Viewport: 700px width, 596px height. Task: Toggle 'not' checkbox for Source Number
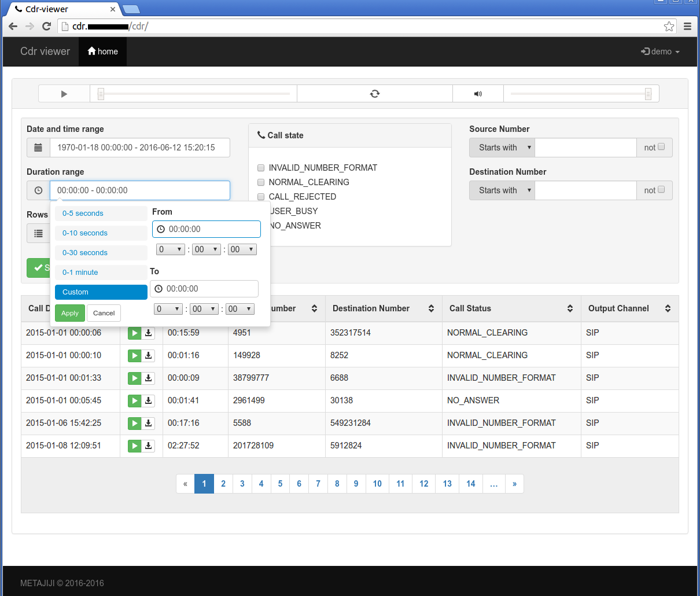[x=661, y=147]
